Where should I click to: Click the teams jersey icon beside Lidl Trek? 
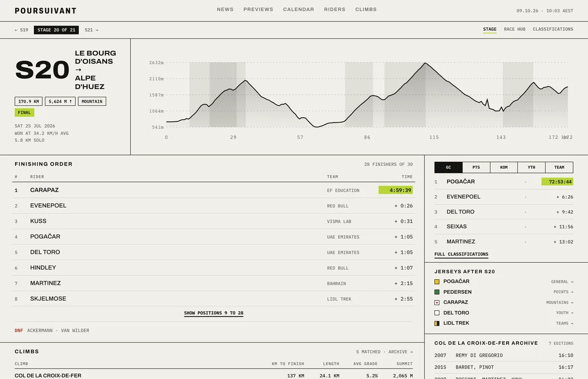437,323
